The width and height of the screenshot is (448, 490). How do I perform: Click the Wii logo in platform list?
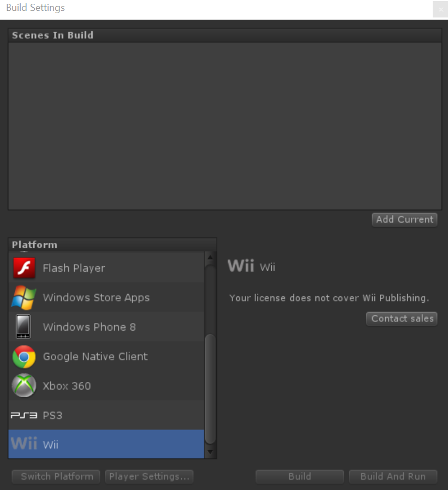coord(24,444)
